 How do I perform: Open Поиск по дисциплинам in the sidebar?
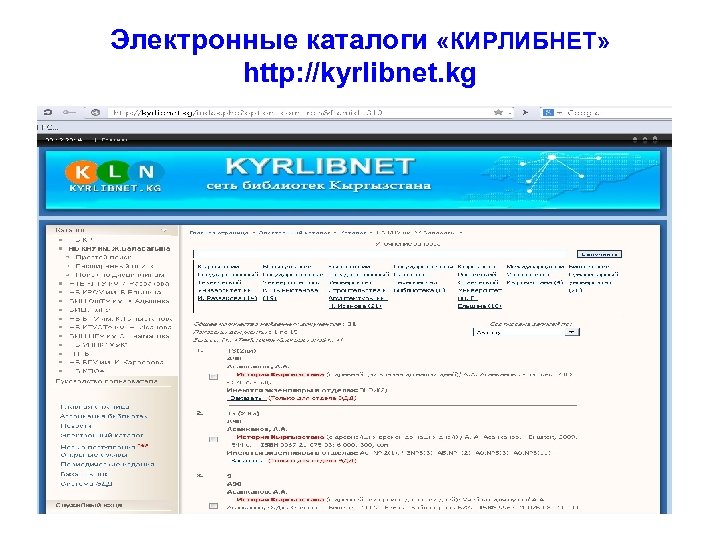(x=120, y=275)
